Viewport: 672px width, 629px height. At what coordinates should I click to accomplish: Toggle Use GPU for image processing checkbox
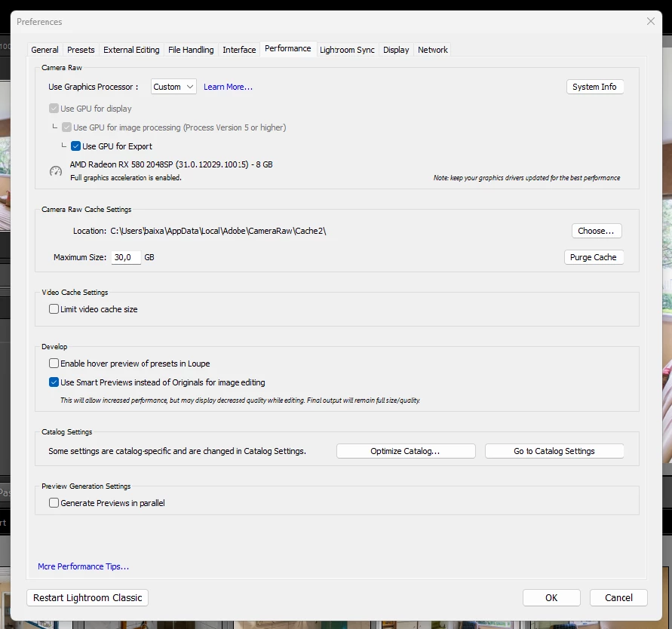66,127
